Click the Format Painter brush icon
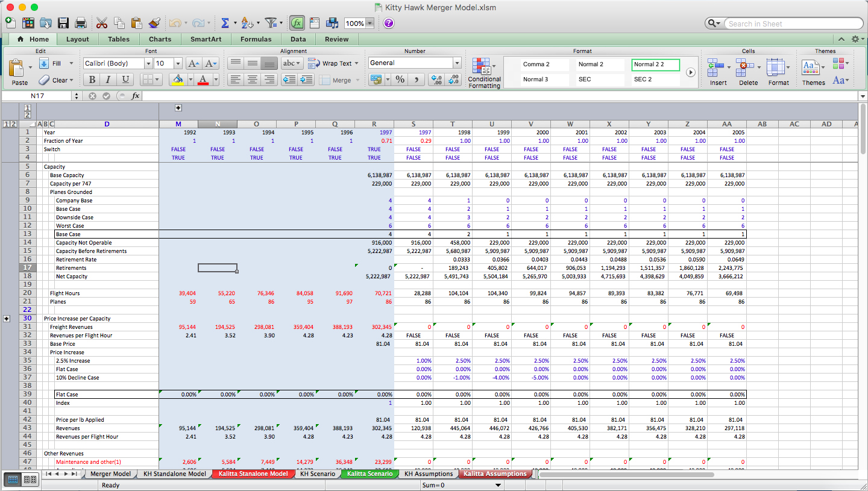Viewport: 868px width, 491px height. pyautogui.click(x=154, y=23)
